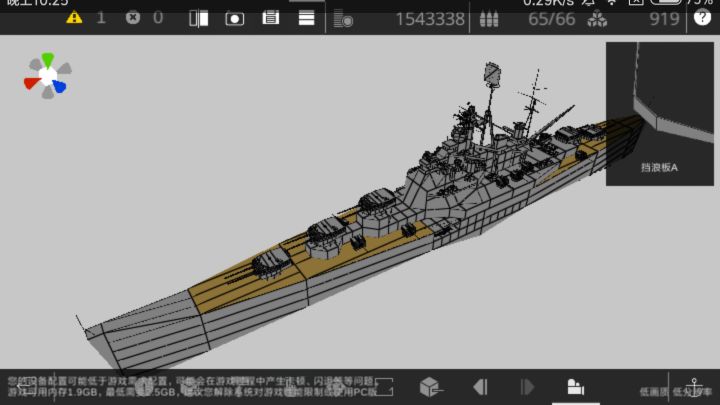Open the cube parts library icon

pyautogui.click(x=431, y=387)
